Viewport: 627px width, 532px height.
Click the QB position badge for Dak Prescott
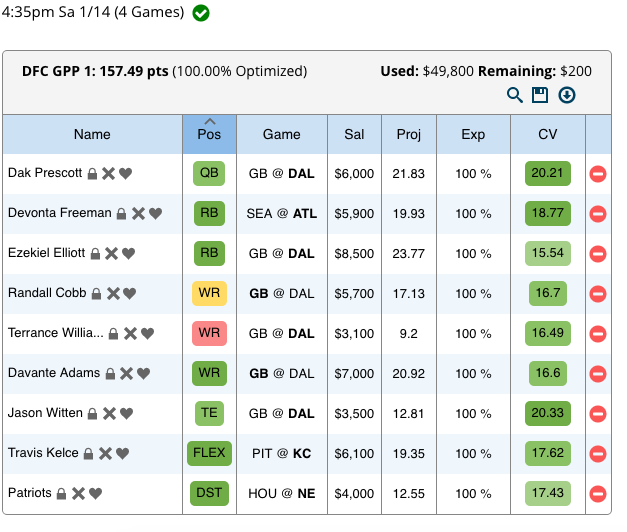pyautogui.click(x=209, y=173)
